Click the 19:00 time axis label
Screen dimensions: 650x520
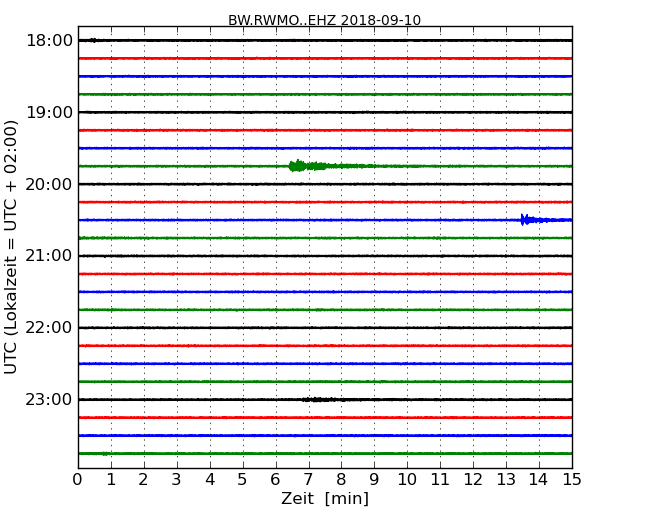49,112
